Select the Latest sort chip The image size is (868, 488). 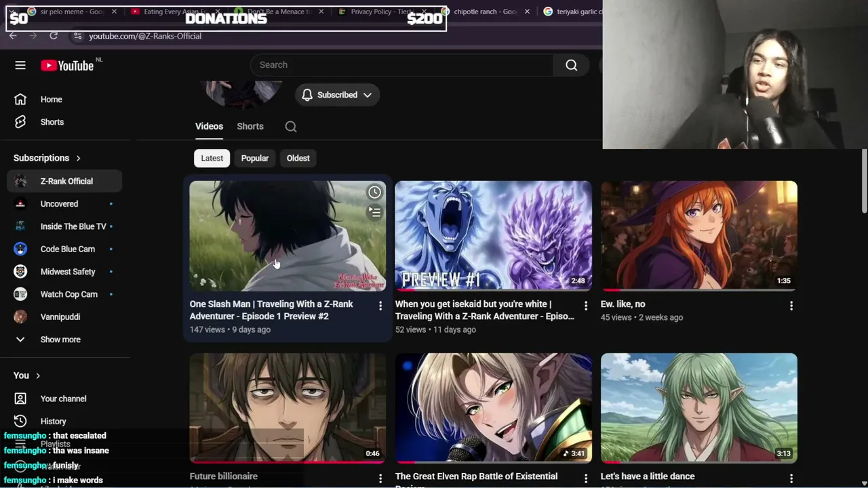(212, 159)
